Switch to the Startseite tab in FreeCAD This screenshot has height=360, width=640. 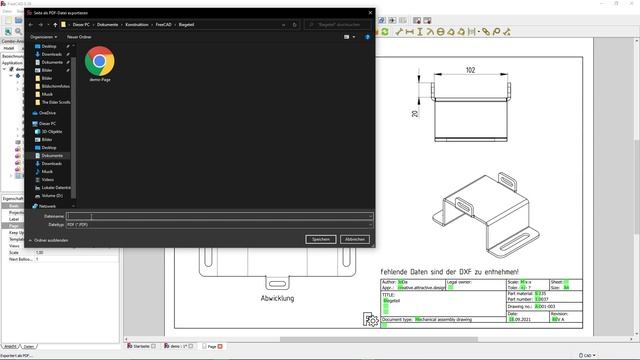(x=141, y=346)
